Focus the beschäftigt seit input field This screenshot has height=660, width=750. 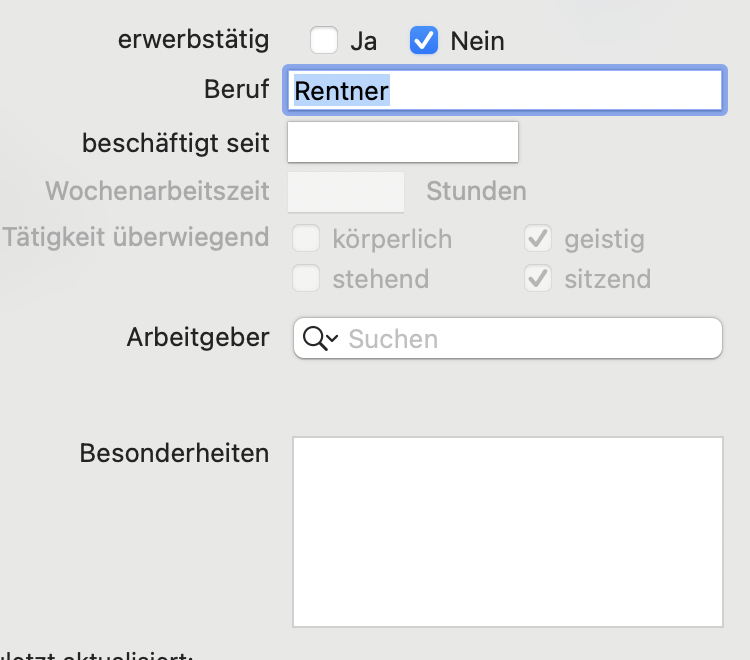403,142
